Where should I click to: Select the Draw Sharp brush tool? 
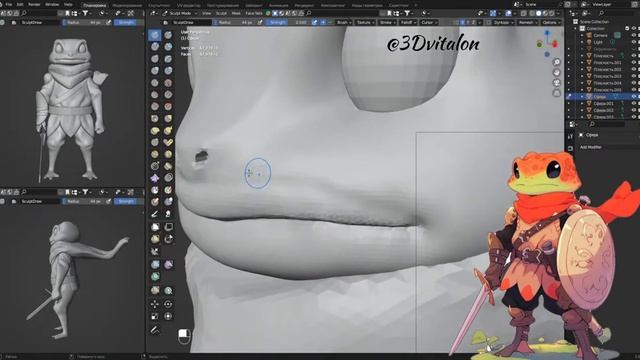(x=168, y=35)
